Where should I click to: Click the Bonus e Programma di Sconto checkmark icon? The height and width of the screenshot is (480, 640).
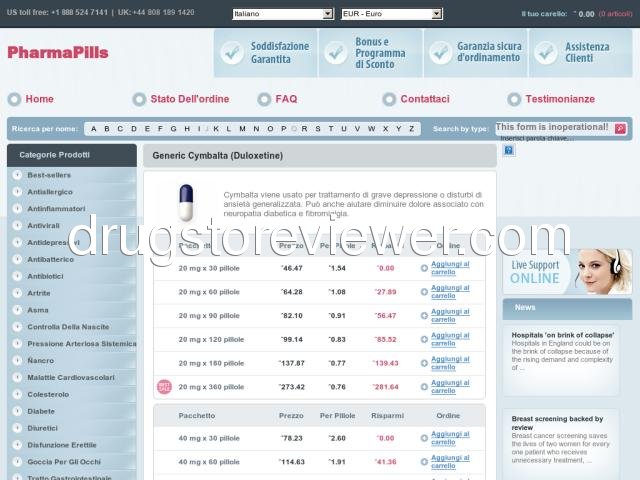click(x=336, y=53)
